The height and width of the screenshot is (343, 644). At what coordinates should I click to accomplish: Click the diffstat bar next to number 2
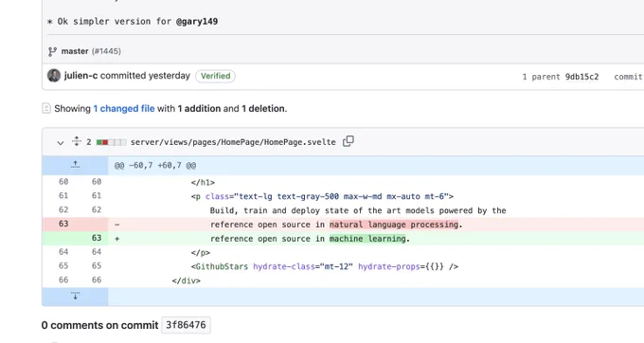[112, 142]
